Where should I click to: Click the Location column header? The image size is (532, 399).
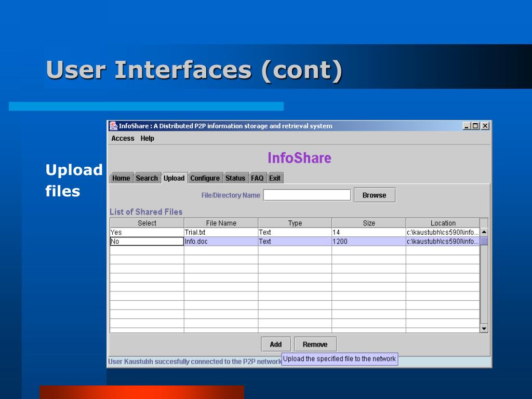tap(443, 223)
